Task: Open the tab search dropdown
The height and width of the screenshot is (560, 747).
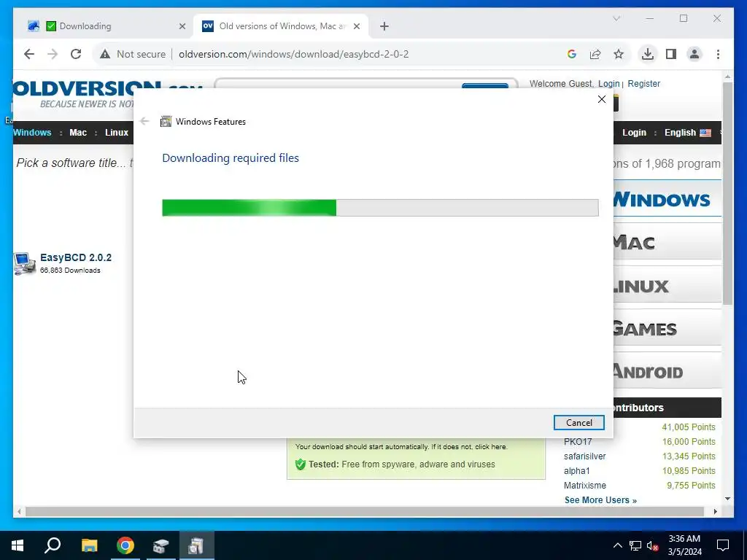Action: [616, 18]
